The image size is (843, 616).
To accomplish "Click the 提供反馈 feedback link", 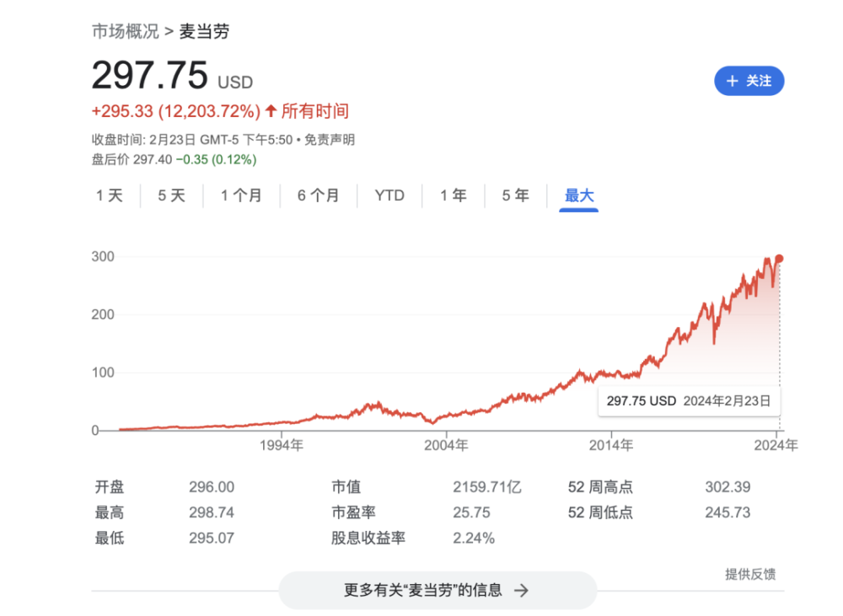I will click(750, 574).
